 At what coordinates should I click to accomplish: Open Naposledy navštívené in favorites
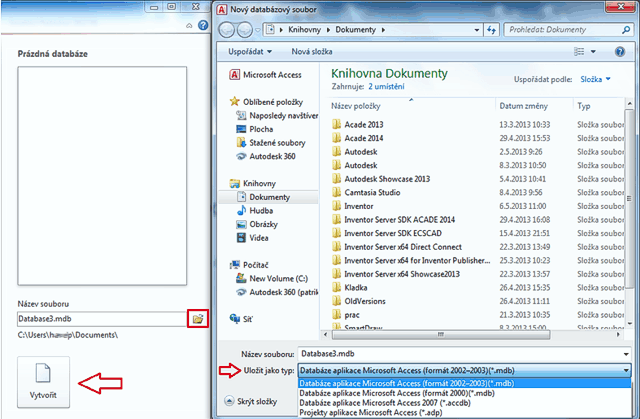point(277,115)
